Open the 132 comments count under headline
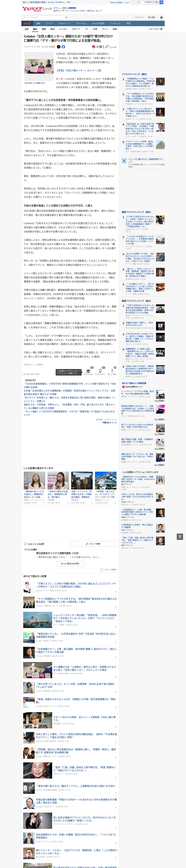 [45, 47]
